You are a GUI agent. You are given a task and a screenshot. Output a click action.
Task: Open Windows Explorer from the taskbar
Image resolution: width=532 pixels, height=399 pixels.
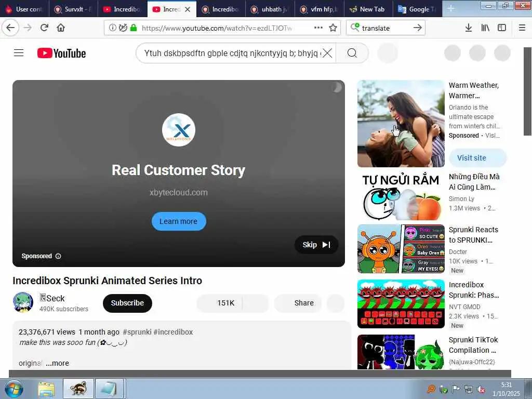46,389
